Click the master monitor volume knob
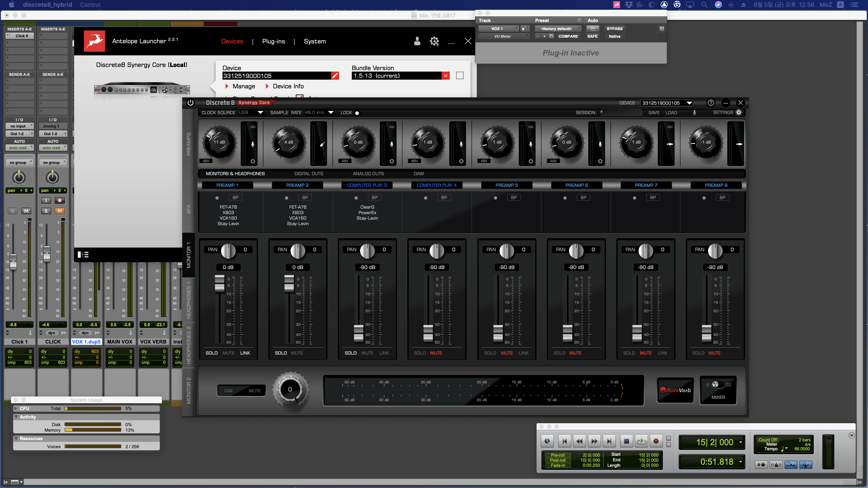Viewport: 868px width, 488px height. 290,389
